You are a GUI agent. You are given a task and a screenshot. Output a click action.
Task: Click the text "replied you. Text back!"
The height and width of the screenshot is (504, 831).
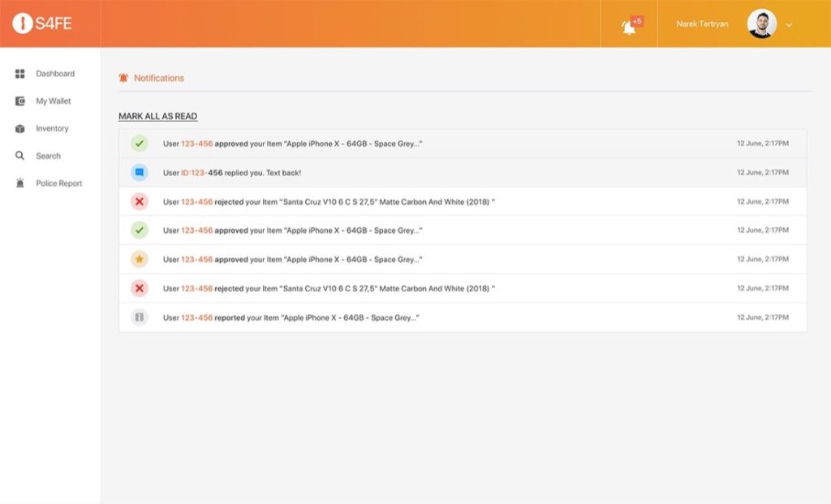263,173
